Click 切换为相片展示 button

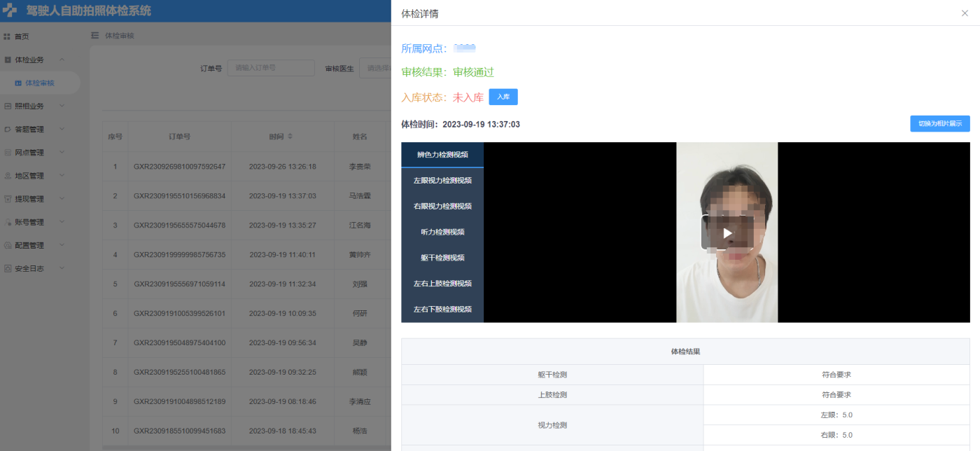(x=939, y=124)
